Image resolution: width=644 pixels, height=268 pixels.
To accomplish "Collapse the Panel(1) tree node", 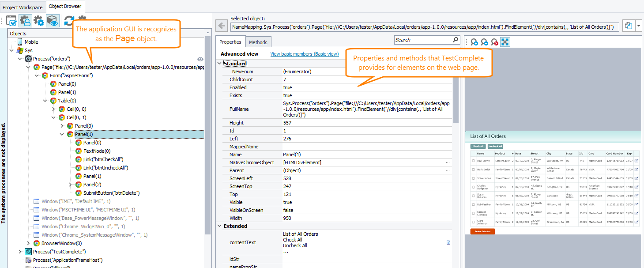I will point(62,134).
